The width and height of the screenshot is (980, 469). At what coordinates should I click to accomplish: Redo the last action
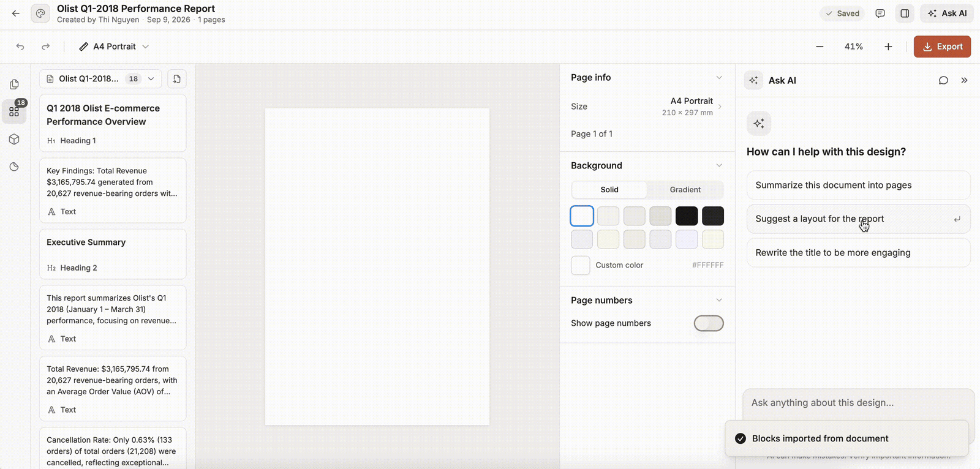point(45,47)
